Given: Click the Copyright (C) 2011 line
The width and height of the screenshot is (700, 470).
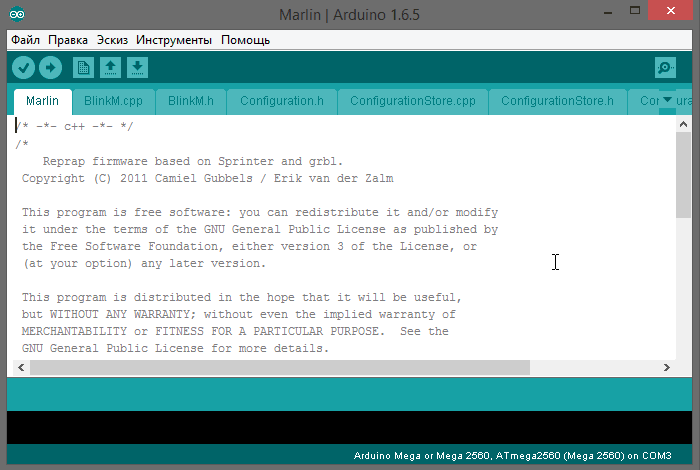Looking at the screenshot, I should click(x=208, y=179).
